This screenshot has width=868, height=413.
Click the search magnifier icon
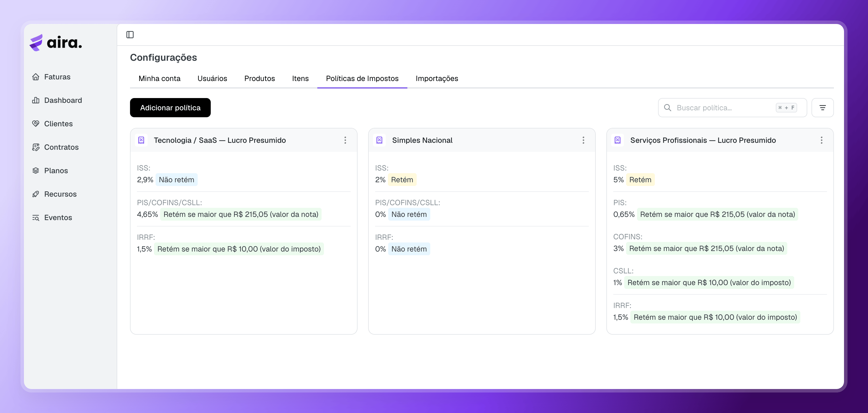point(667,108)
